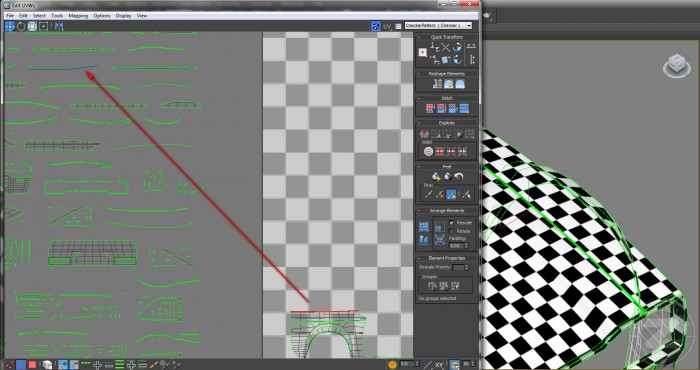Click Straighten Selection in Reshape Elements
The width and height of the screenshot is (700, 370).
point(437,84)
